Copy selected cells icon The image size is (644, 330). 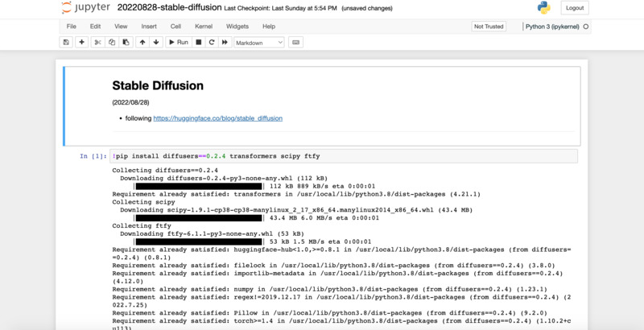coord(112,42)
